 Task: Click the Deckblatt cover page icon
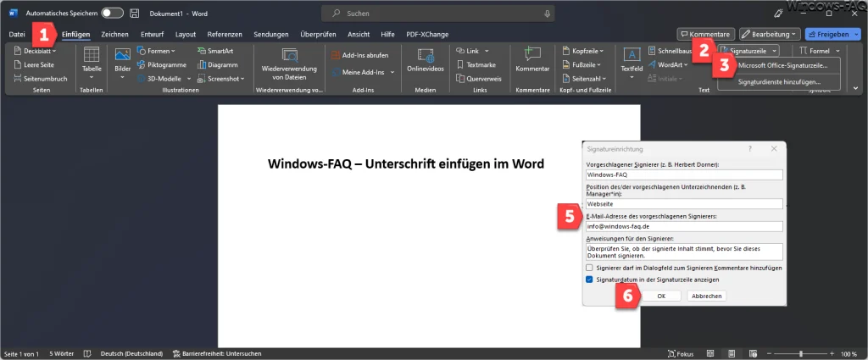(18, 51)
